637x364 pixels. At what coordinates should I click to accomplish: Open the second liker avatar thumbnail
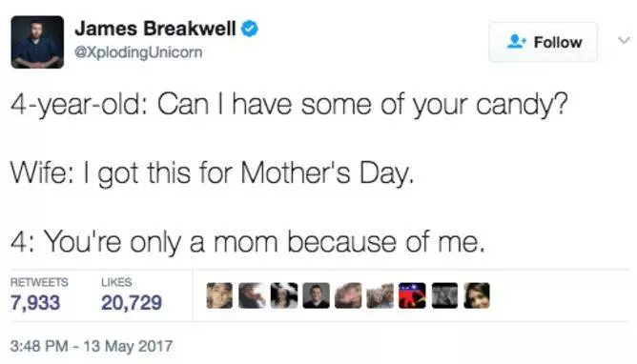pyautogui.click(x=252, y=295)
